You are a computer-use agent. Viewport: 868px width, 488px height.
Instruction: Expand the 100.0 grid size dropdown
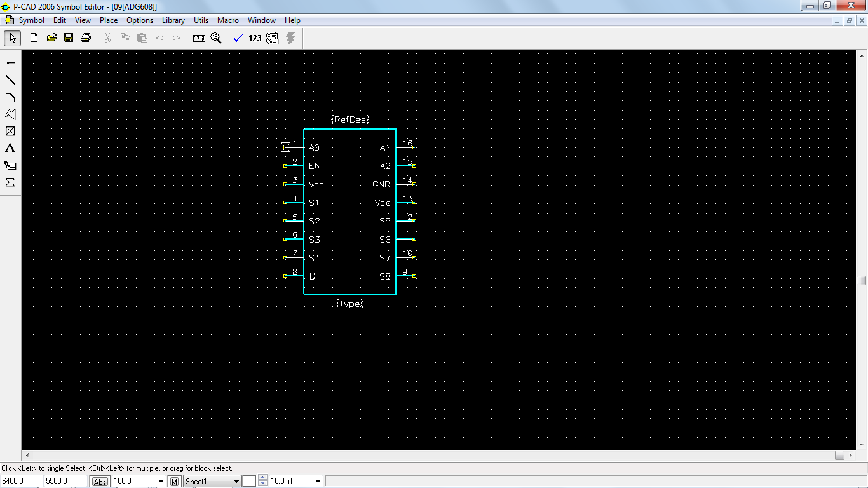(161, 482)
